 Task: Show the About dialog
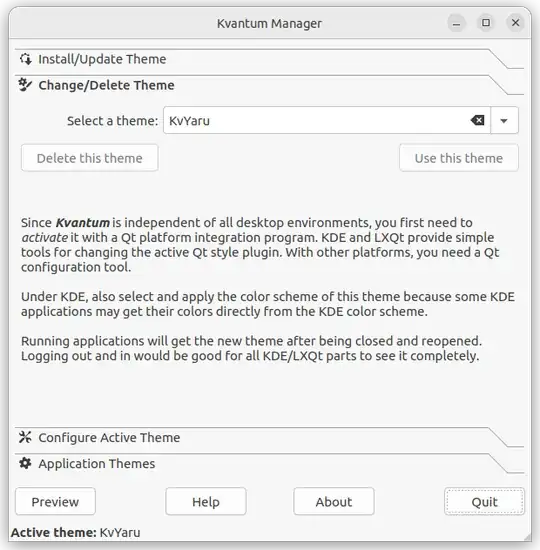(x=334, y=502)
